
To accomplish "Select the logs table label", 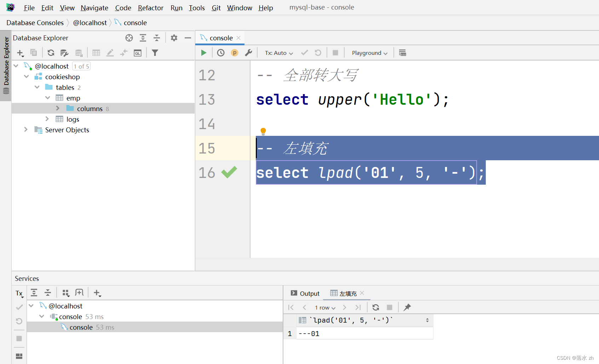I will 73,119.
